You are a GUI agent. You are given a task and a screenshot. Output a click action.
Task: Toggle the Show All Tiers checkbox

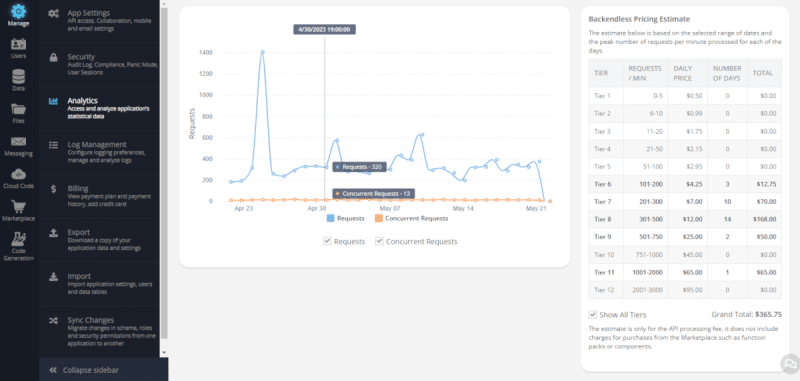(592, 315)
